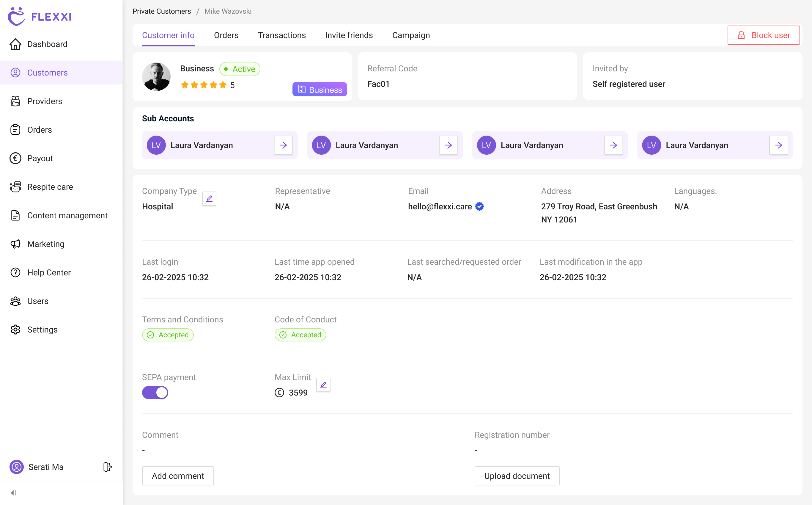The width and height of the screenshot is (812, 505).
Task: Click the purple Business badge
Action: coord(320,89)
